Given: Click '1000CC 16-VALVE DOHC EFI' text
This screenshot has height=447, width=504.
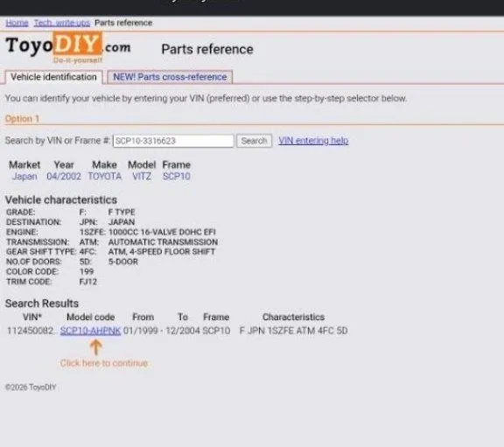Looking at the screenshot, I should (162, 232).
